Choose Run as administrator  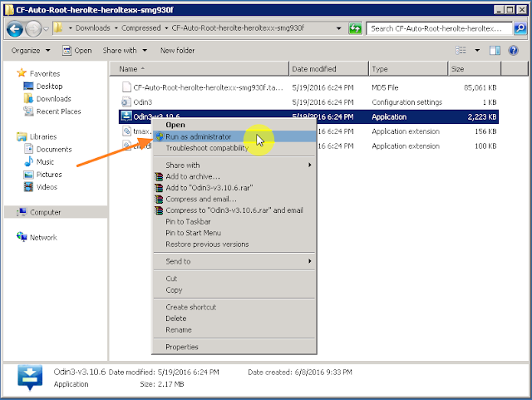pos(234,136)
